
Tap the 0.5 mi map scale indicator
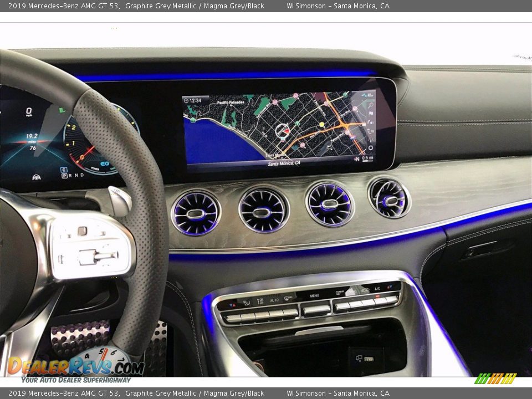coord(367,158)
